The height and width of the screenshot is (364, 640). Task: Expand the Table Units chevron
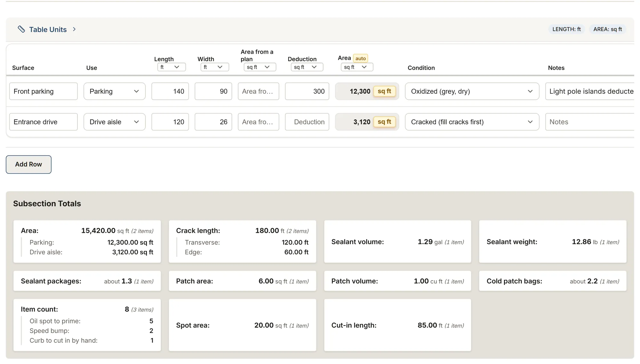[x=74, y=29]
